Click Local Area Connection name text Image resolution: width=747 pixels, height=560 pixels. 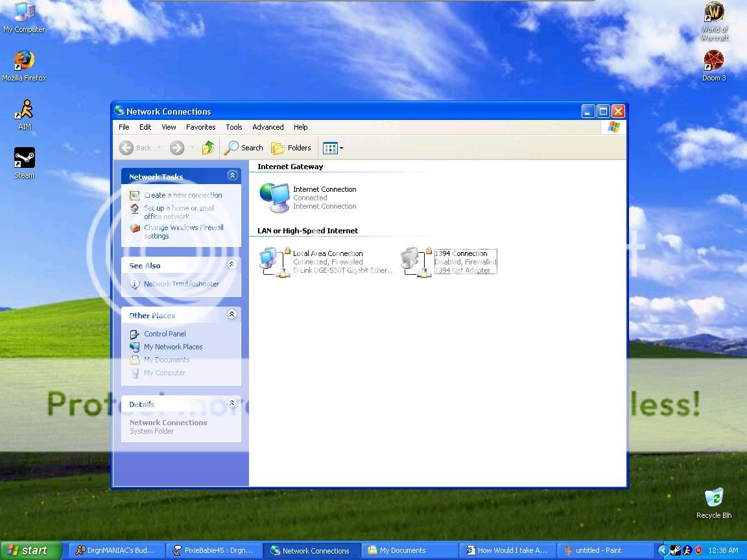[x=327, y=253]
